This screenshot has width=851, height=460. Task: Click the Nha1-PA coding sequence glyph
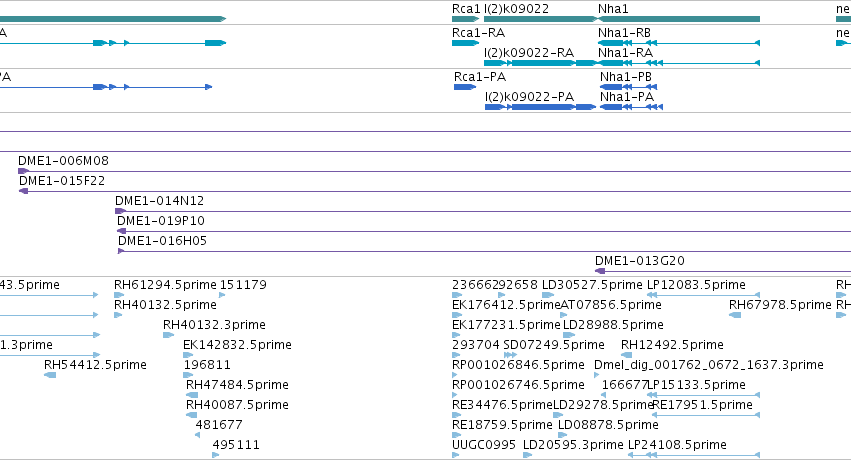(631, 107)
